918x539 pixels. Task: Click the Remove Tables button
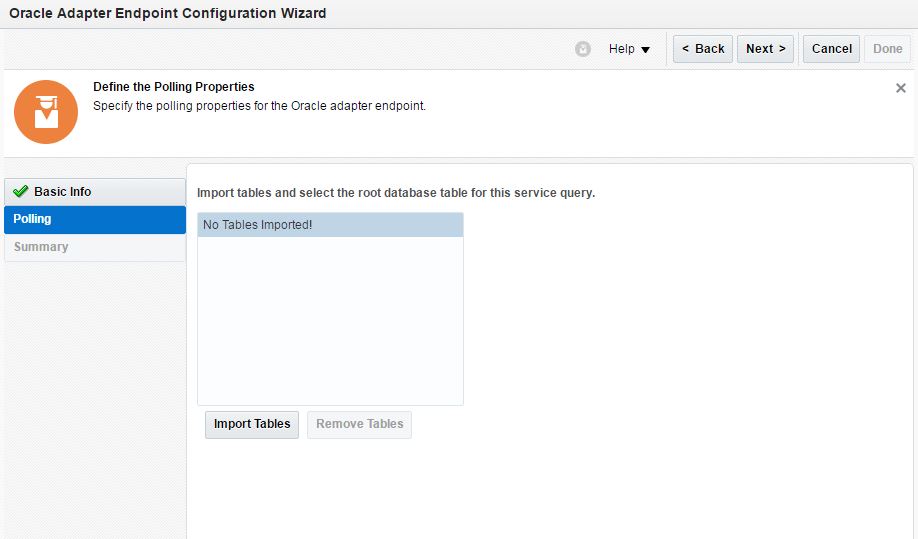(359, 424)
